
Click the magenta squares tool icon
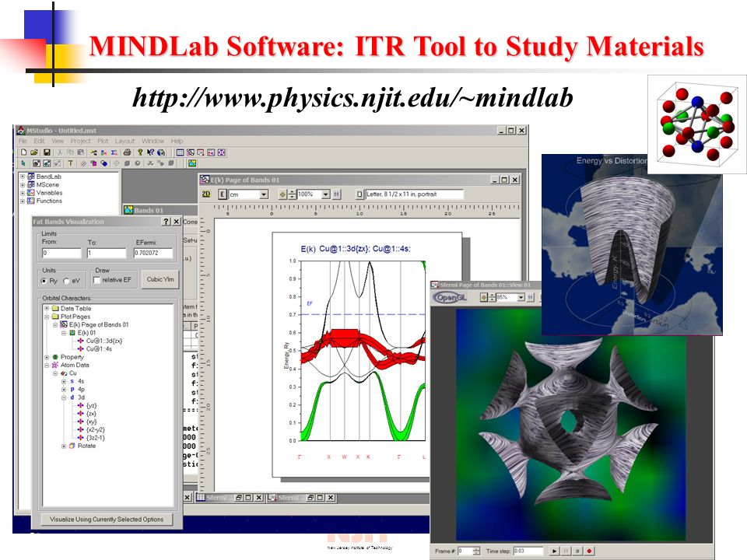93,163
